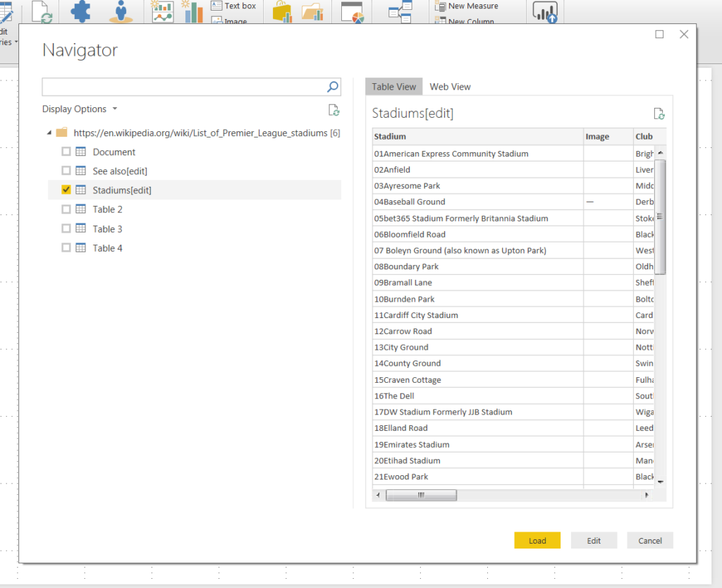Click the orange-and-blue person icon in the ribbon
Viewport: 722px width, 588px height.
click(x=121, y=11)
